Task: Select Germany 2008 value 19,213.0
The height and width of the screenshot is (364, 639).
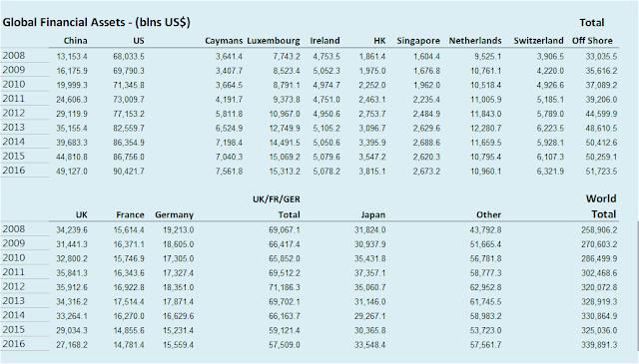Action: tap(178, 230)
